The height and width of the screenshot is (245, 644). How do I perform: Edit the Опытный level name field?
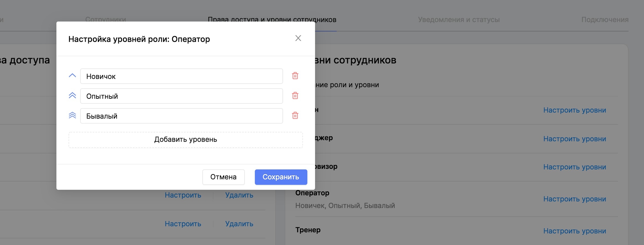click(181, 96)
